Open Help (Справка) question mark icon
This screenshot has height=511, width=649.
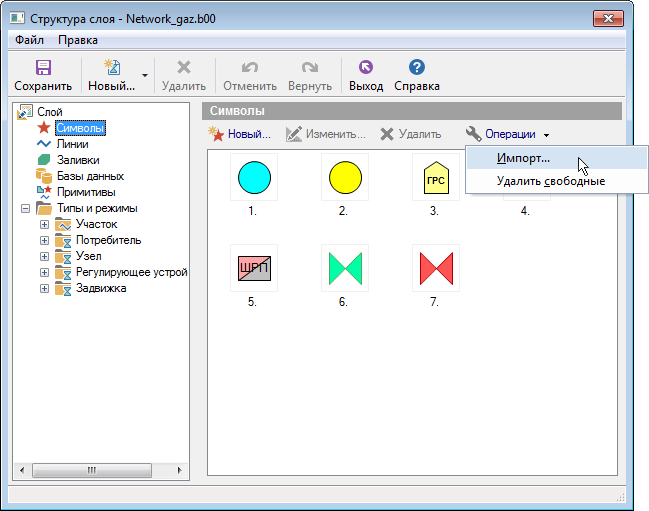417,68
